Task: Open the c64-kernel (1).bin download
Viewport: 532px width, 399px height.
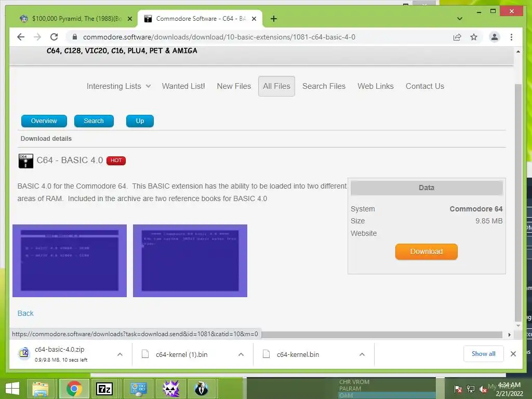Action: point(181,354)
